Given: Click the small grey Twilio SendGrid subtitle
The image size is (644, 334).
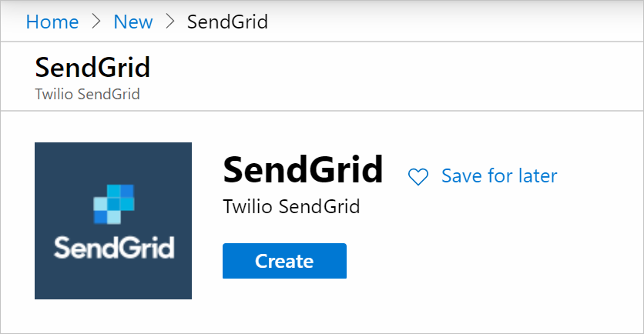Looking at the screenshot, I should (x=87, y=95).
